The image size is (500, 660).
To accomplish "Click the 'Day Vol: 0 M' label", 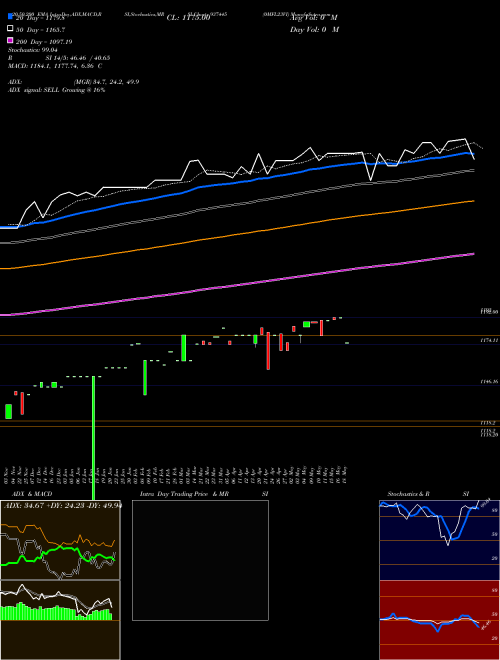I will (314, 29).
